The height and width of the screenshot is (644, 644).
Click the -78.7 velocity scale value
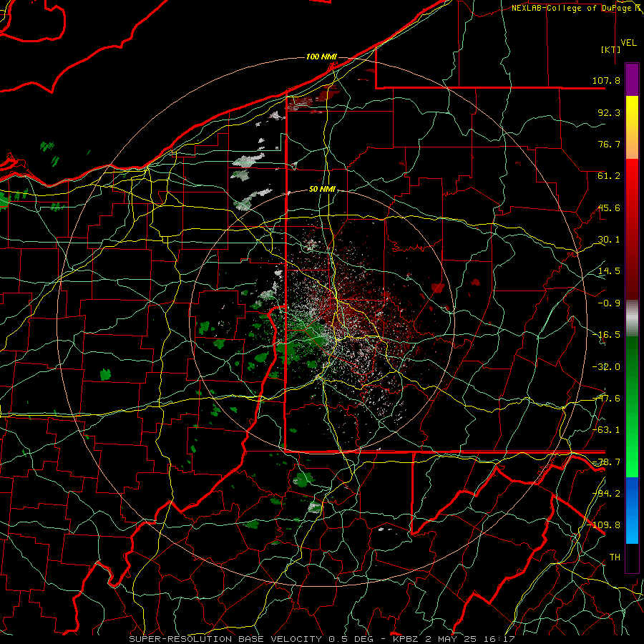click(606, 462)
